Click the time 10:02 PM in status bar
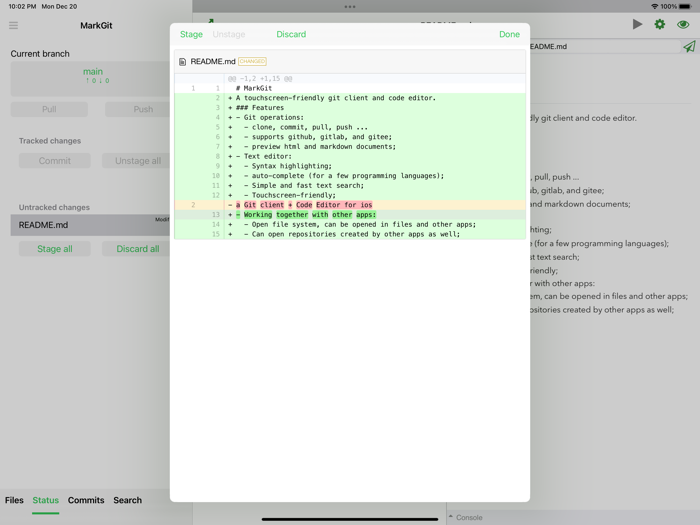This screenshot has height=525, width=700. (22, 7)
